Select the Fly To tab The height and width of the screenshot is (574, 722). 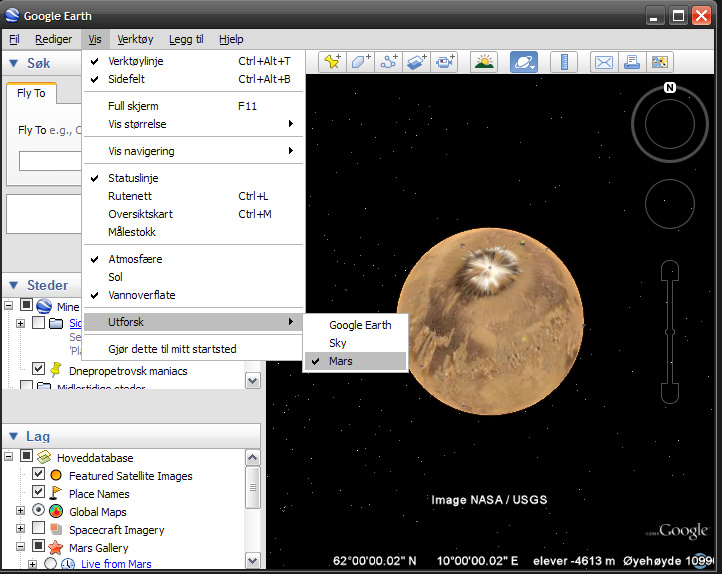pos(31,93)
